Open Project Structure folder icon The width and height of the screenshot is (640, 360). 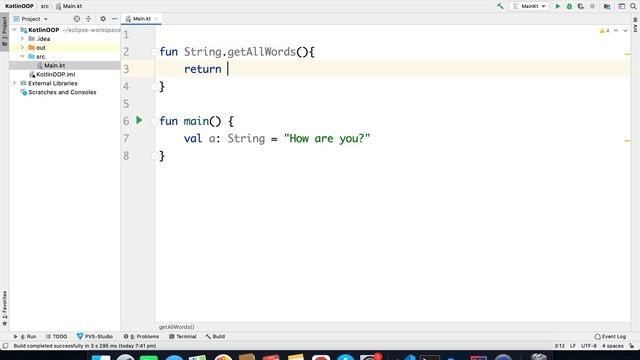607,6
